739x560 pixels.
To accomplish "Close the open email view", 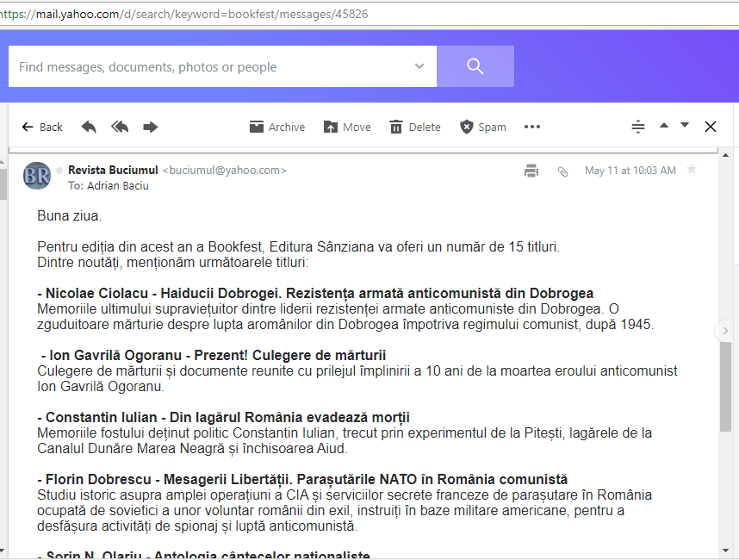I will tap(711, 127).
